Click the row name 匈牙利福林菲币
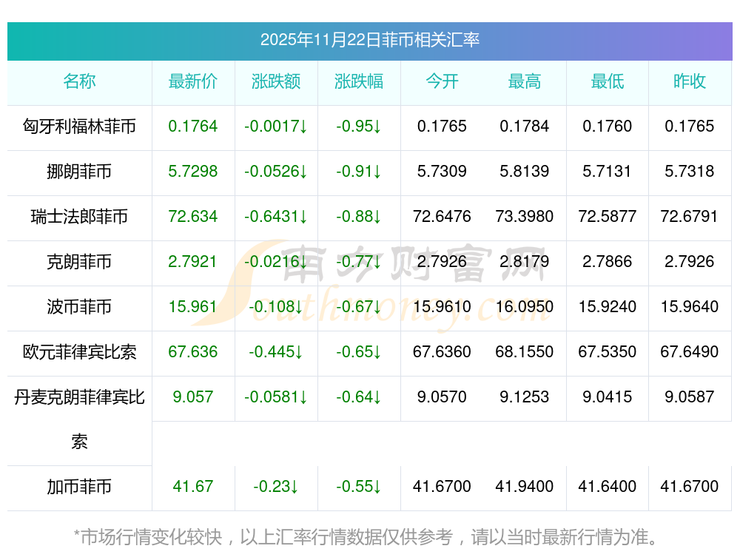The width and height of the screenshot is (740, 560). coord(79,126)
